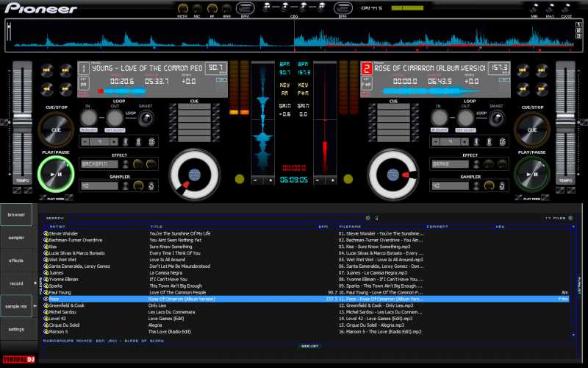This screenshot has height=368, width=588.
Task: Open deck 2 BRAKE effect selector
Action: tap(450, 164)
